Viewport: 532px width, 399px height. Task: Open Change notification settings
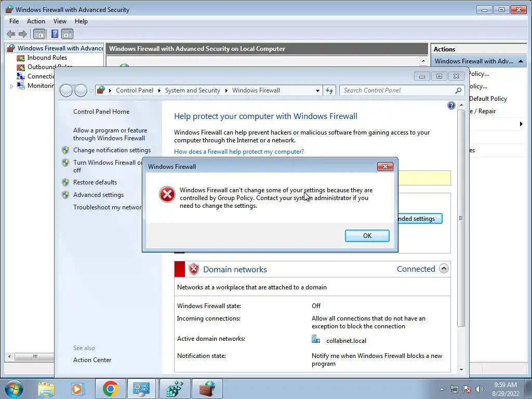click(x=112, y=150)
